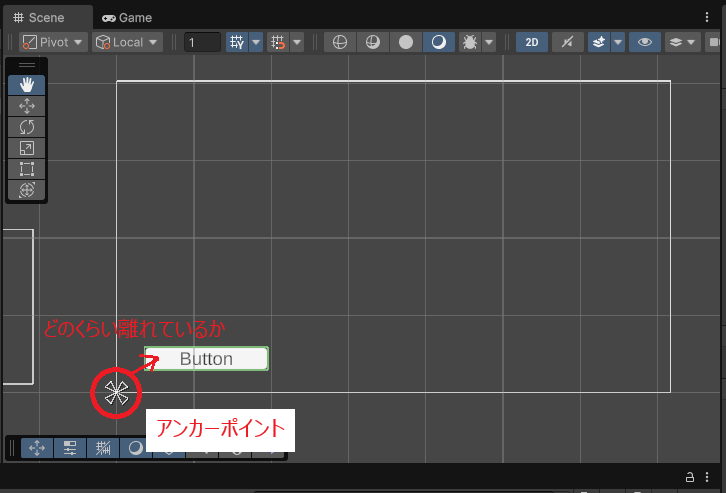Viewport: 726px width, 493px height.
Task: Expand the grid visibility options arrow
Action: (x=256, y=42)
